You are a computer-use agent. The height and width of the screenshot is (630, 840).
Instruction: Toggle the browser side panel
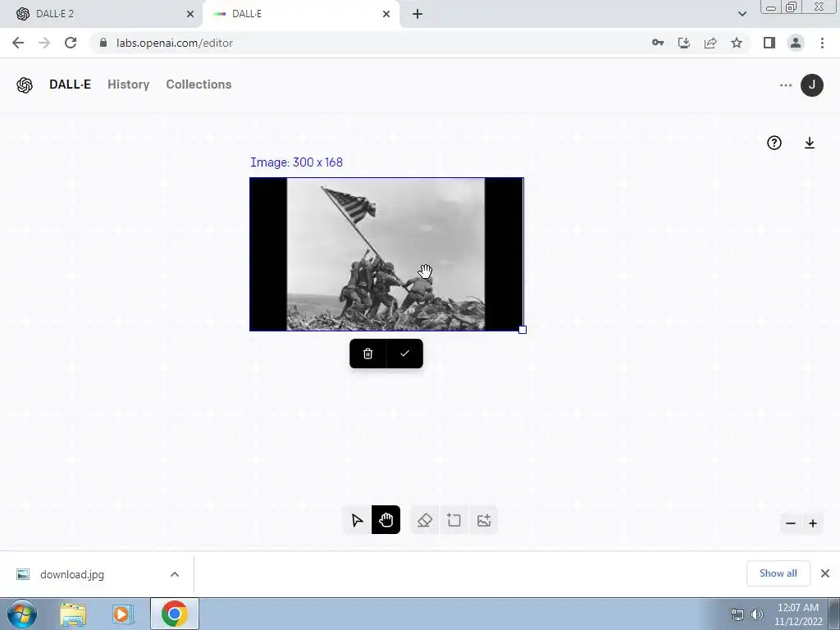coord(769,43)
